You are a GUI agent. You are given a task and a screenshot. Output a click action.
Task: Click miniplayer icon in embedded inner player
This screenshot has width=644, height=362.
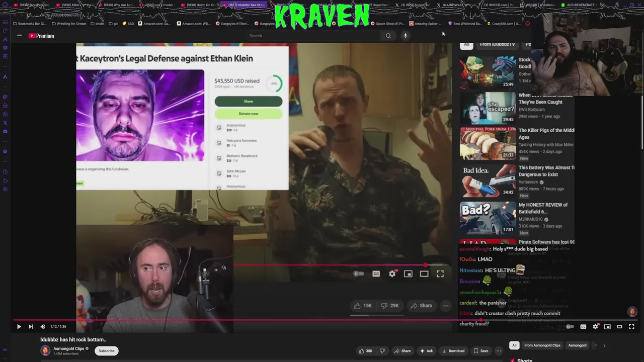point(408,274)
